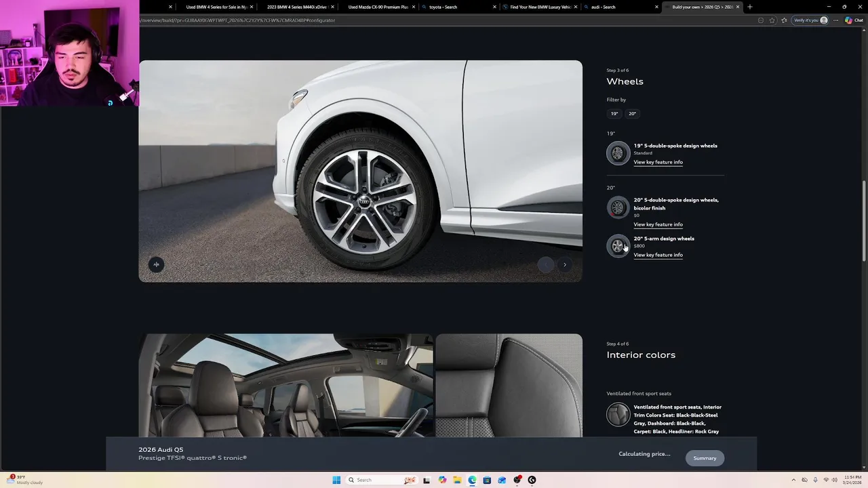This screenshot has width=868, height=488.
Task: Open the Summary button
Action: (705, 458)
